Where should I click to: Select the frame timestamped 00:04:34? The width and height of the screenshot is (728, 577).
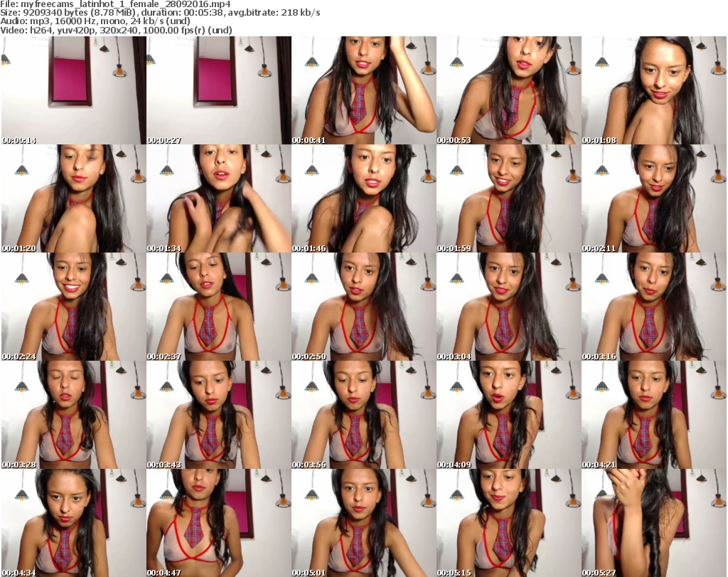(74, 523)
